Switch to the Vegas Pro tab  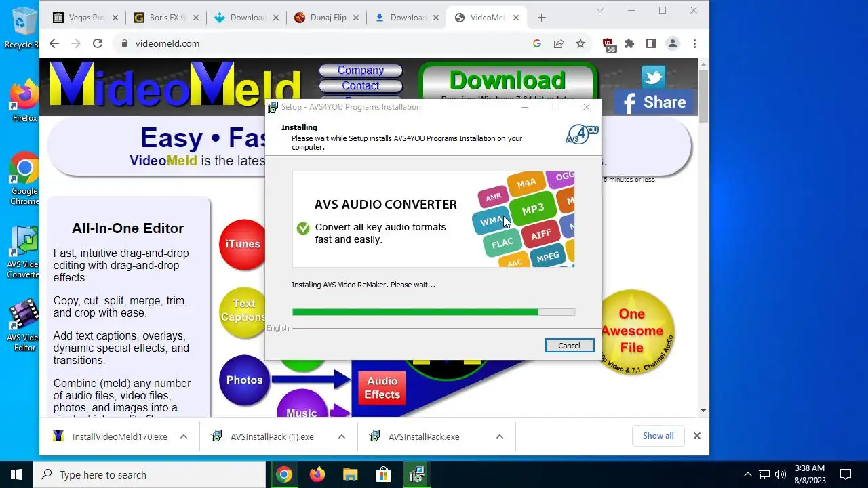[86, 18]
